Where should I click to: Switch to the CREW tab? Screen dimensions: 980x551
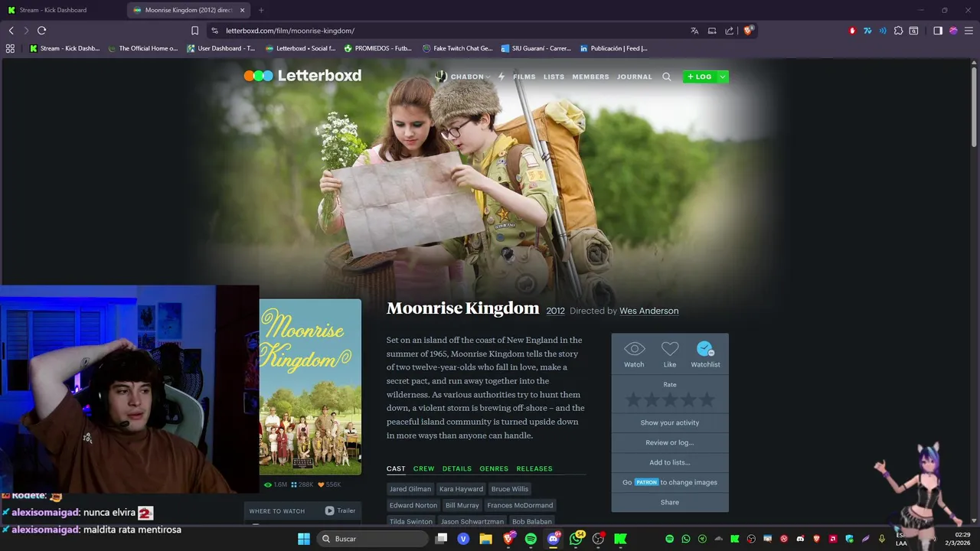pyautogui.click(x=423, y=468)
